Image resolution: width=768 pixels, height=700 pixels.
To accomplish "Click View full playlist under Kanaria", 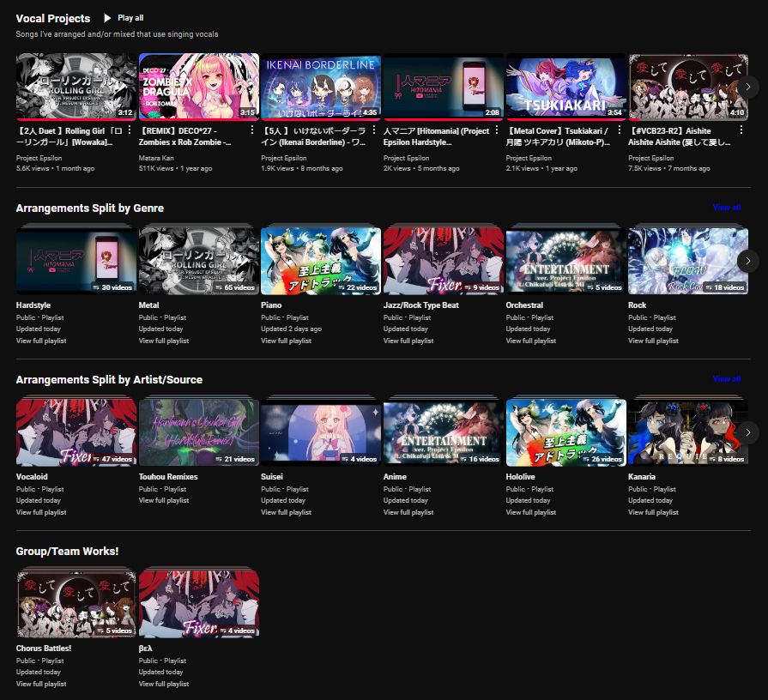I will pos(653,512).
